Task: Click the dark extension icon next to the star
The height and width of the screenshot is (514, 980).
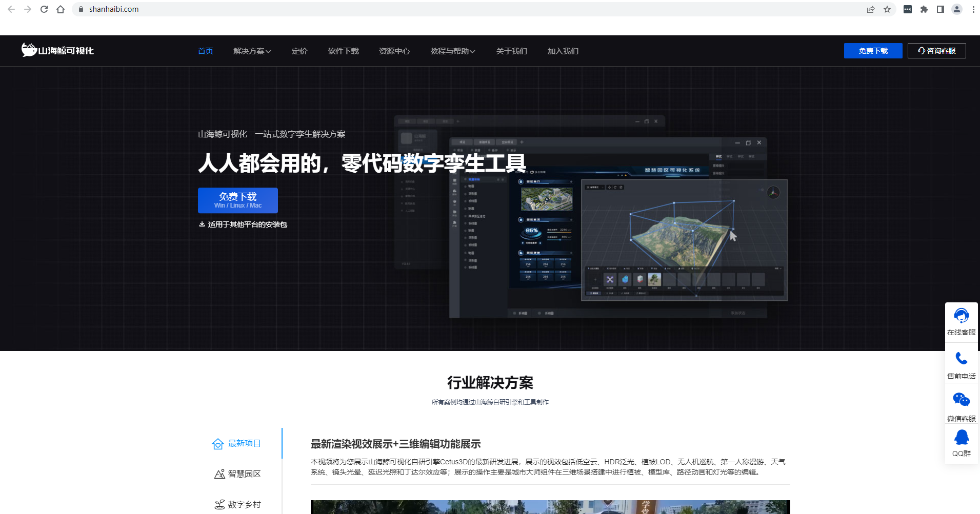Action: [x=908, y=9]
